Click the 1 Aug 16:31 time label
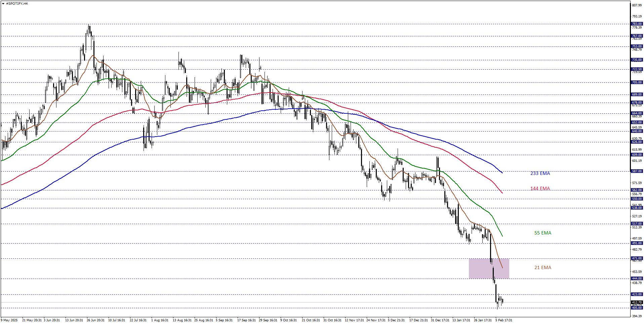The image size is (644, 324). [x=160, y=320]
